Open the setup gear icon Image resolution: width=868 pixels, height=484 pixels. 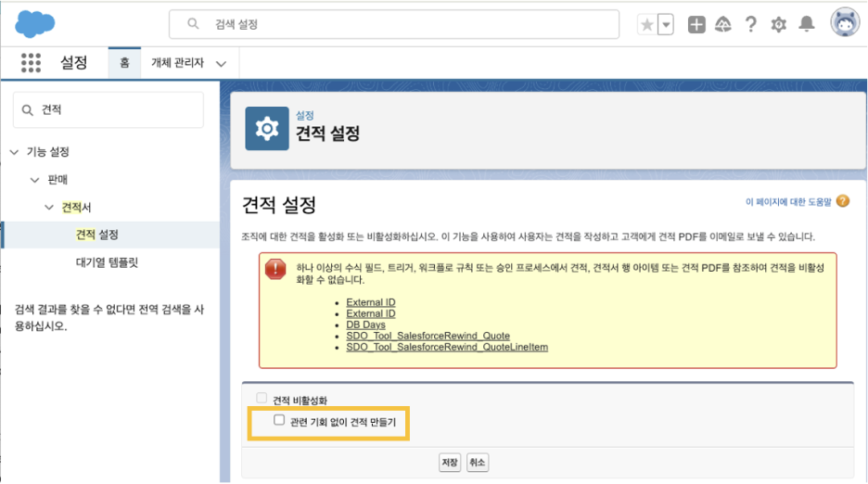(779, 24)
